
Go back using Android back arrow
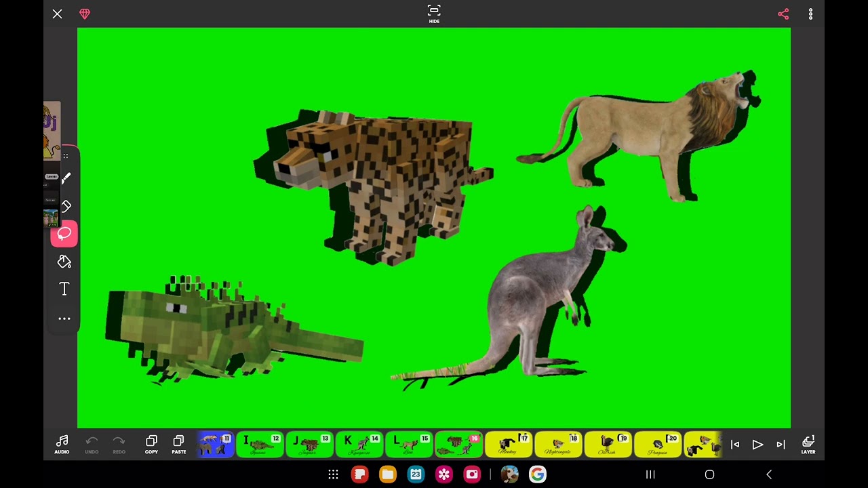(x=769, y=474)
